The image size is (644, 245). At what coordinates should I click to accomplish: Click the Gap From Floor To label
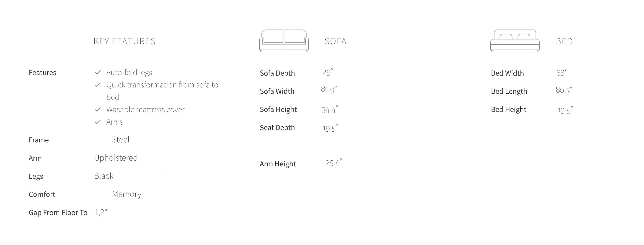pyautogui.click(x=58, y=213)
